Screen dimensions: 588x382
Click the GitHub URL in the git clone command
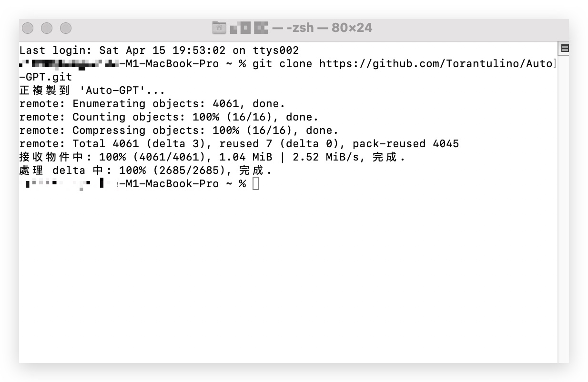click(436, 64)
